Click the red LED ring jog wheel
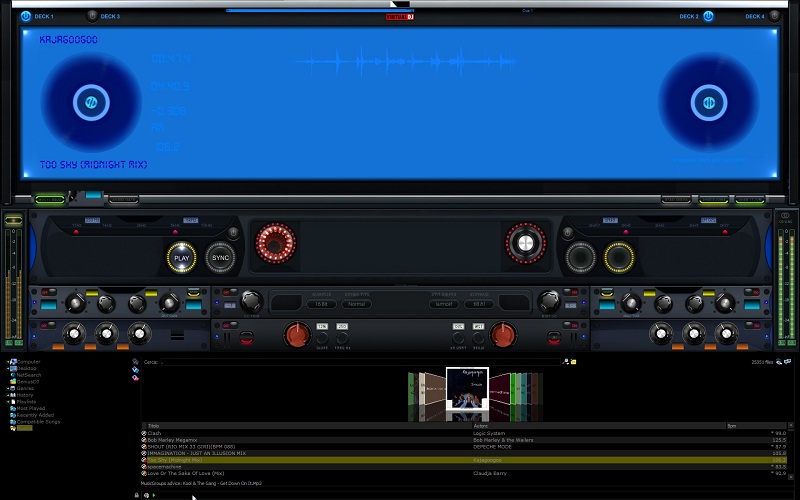Image resolution: width=800 pixels, height=500 pixels. tap(276, 243)
